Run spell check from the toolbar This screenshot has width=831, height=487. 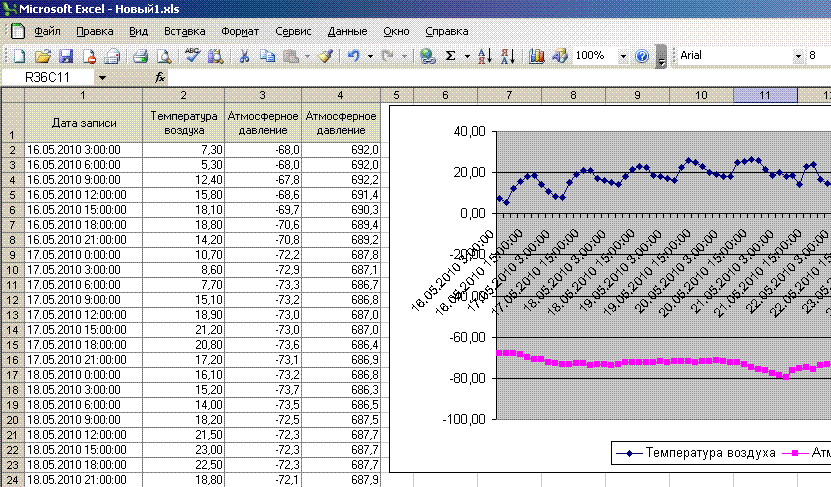pos(193,56)
